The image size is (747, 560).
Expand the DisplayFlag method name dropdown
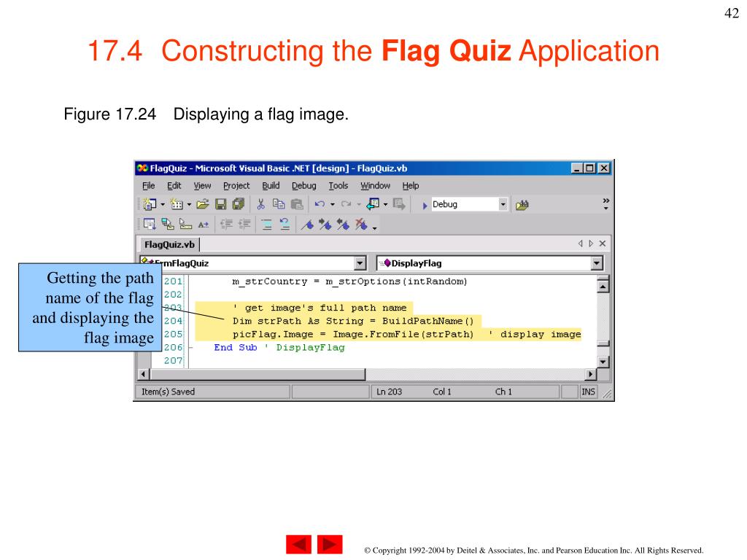pos(597,262)
